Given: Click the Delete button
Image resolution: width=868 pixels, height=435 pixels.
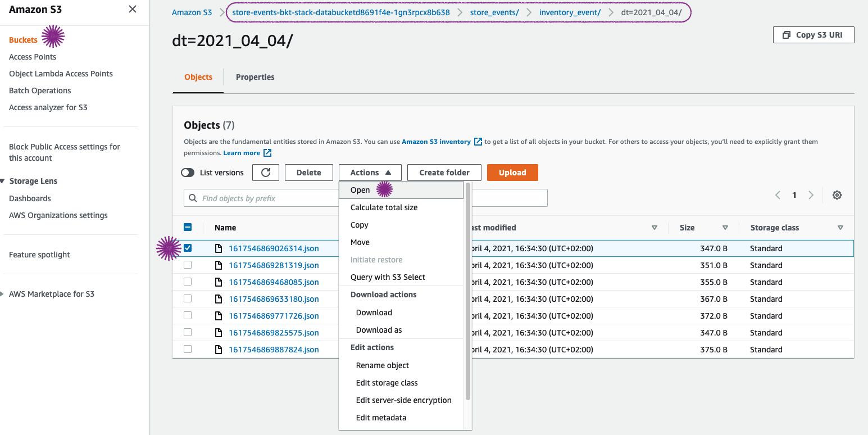Looking at the screenshot, I should [308, 173].
